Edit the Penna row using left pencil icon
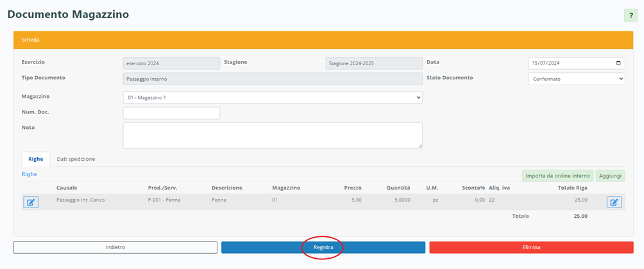Viewport: 644px width, 269px height. click(x=31, y=202)
